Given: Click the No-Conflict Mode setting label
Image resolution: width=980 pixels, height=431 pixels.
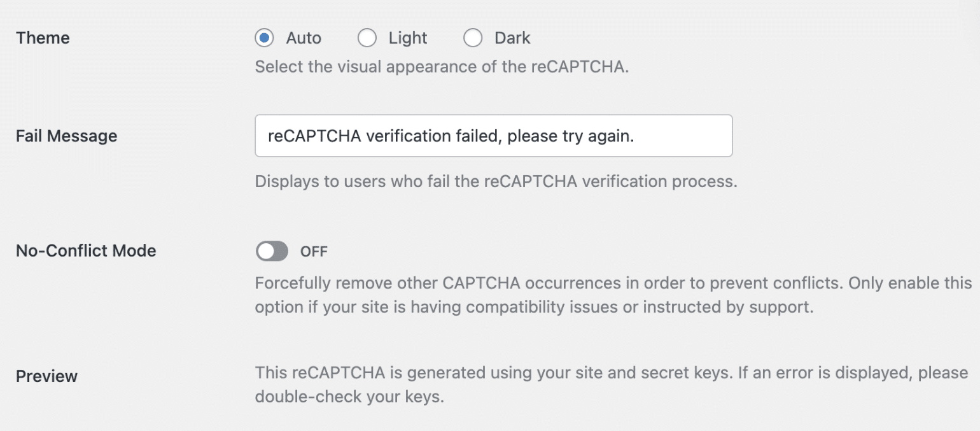Looking at the screenshot, I should [86, 251].
